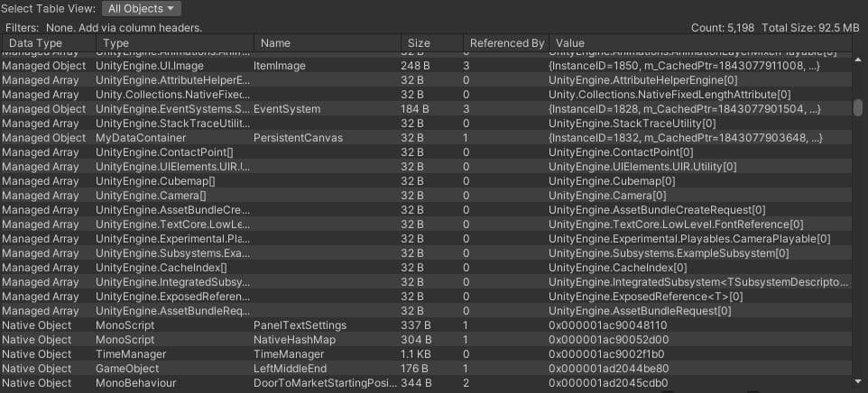This screenshot has height=393, width=868.
Task: Select the PanelTextSettings MonoScript row
Action: click(300, 325)
